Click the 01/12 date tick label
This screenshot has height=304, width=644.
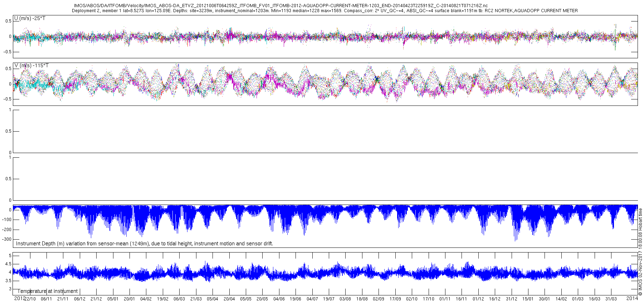coord(478,299)
